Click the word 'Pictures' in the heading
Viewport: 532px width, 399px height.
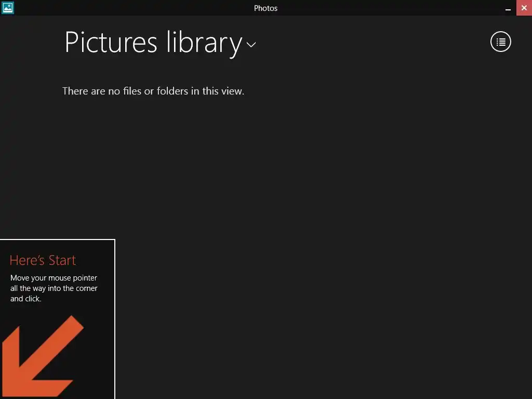[x=111, y=43]
